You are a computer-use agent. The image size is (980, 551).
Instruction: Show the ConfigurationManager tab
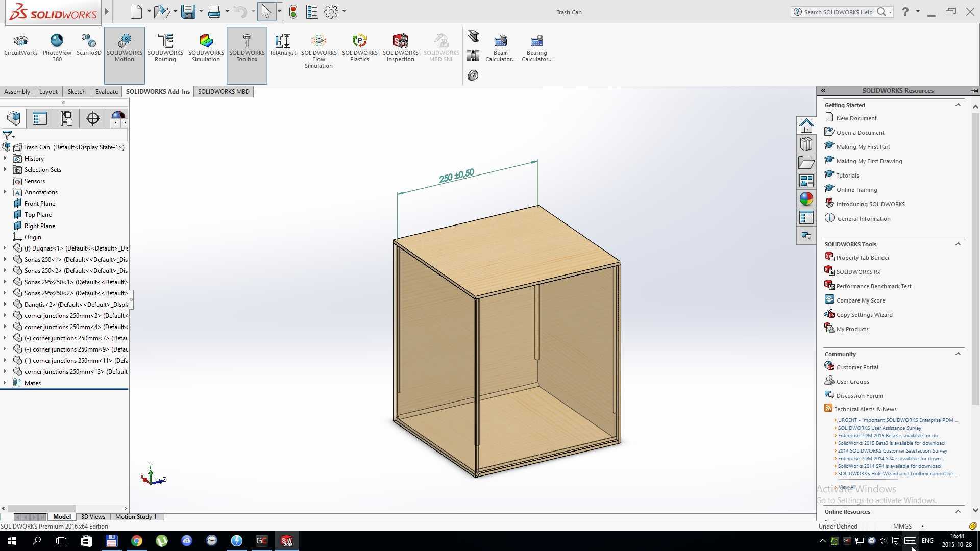click(66, 118)
